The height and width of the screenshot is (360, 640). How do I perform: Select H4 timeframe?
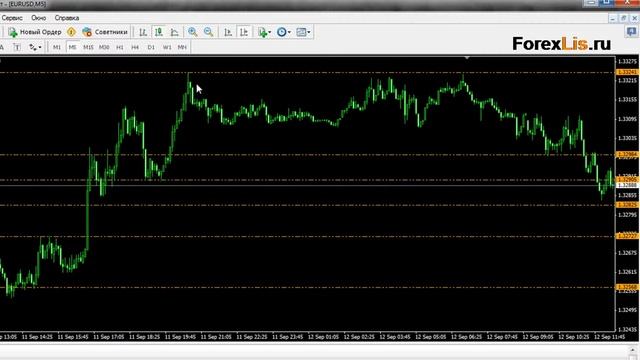[x=135, y=47]
